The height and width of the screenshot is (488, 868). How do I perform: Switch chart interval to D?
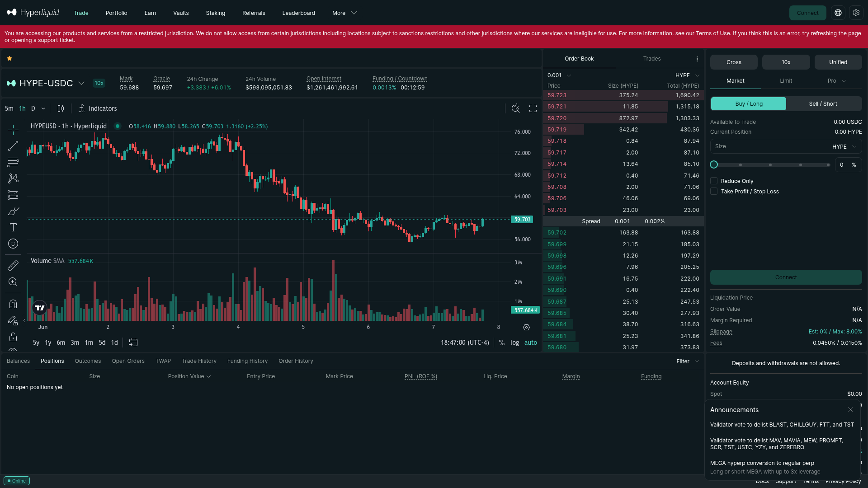[33, 108]
